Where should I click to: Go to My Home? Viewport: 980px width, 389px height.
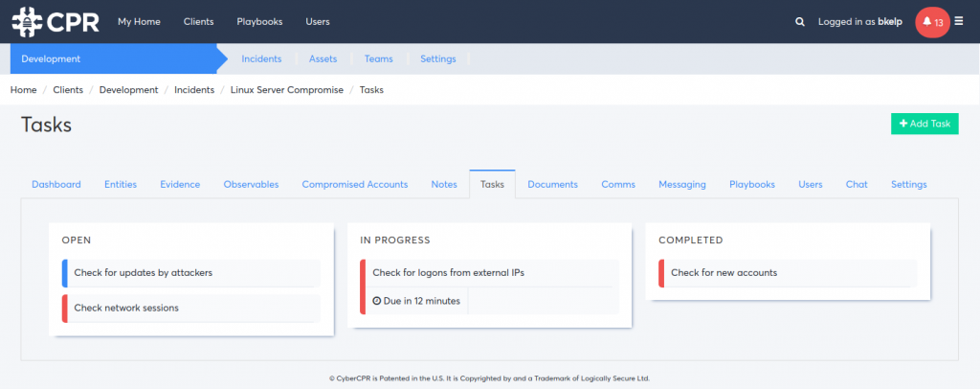[x=139, y=21]
